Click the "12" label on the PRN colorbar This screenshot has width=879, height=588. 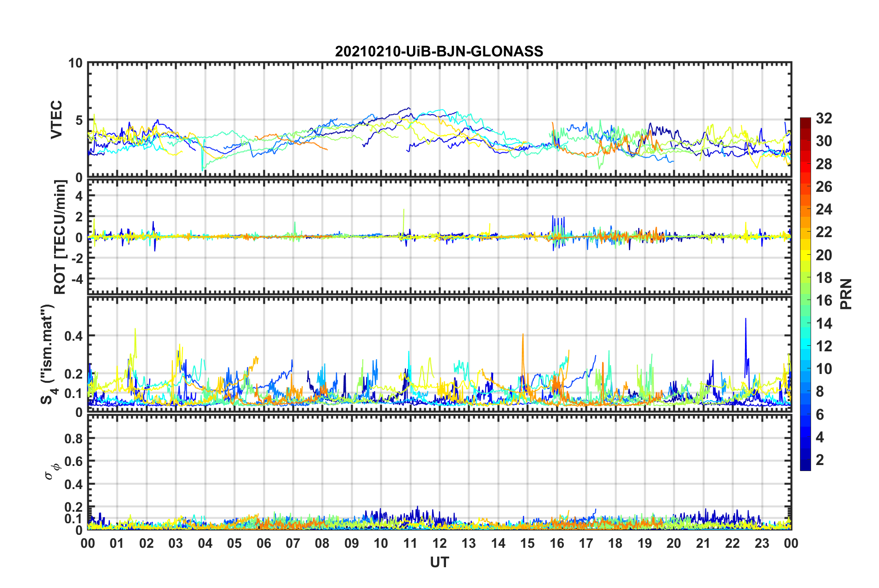click(x=824, y=346)
